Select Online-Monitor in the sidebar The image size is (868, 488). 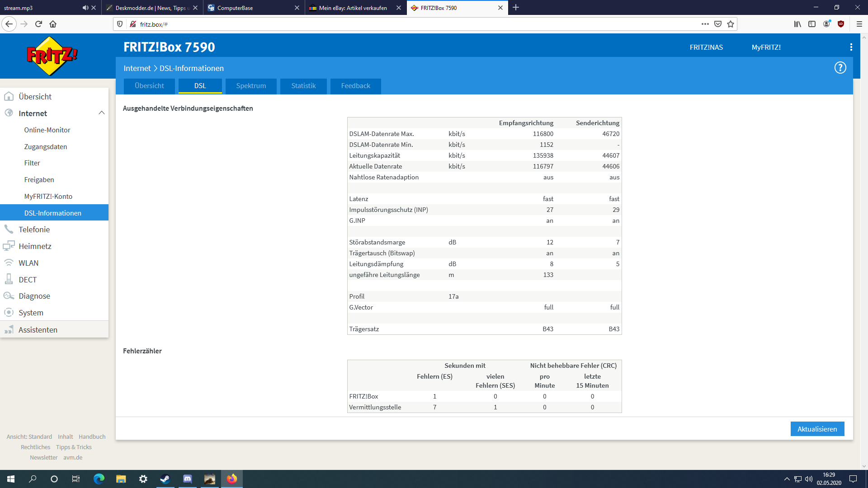point(47,130)
